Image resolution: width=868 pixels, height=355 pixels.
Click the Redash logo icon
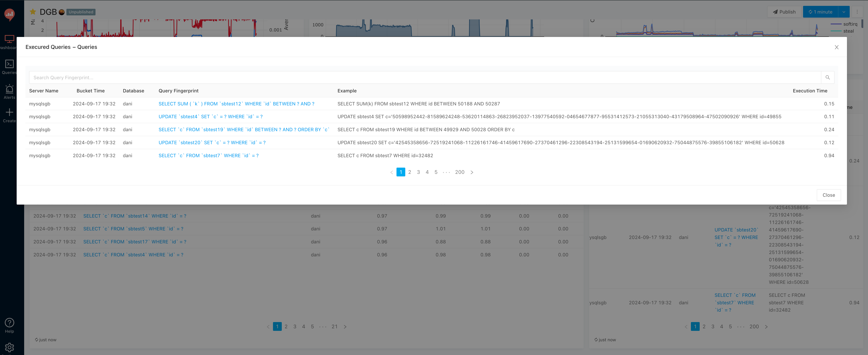pos(10,14)
